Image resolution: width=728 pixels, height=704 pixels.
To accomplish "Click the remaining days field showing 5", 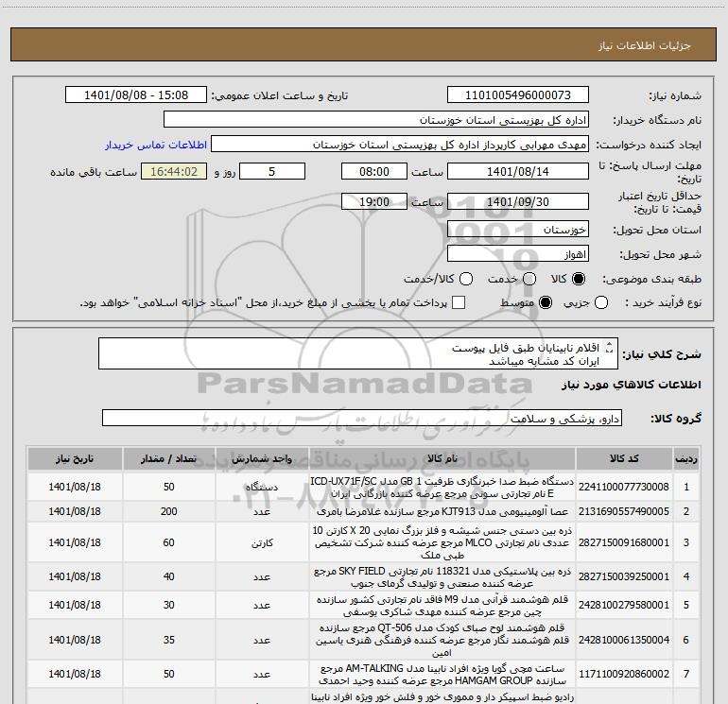I will point(272,171).
